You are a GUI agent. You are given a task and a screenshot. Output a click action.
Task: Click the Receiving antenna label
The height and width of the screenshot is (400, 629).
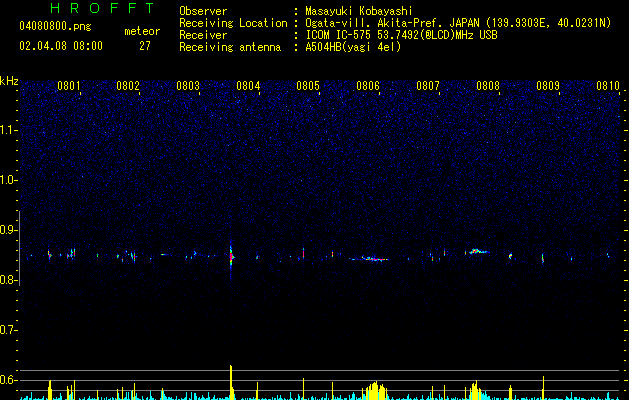tap(230, 47)
